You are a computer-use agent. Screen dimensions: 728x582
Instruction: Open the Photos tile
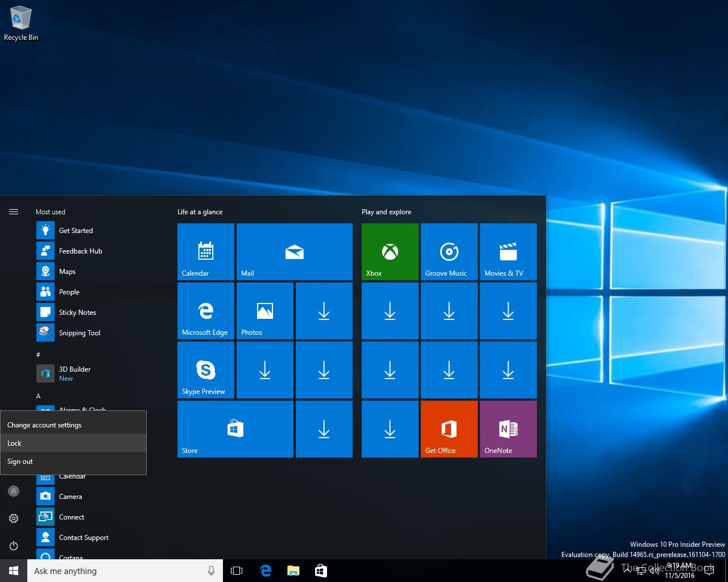pyautogui.click(x=264, y=310)
